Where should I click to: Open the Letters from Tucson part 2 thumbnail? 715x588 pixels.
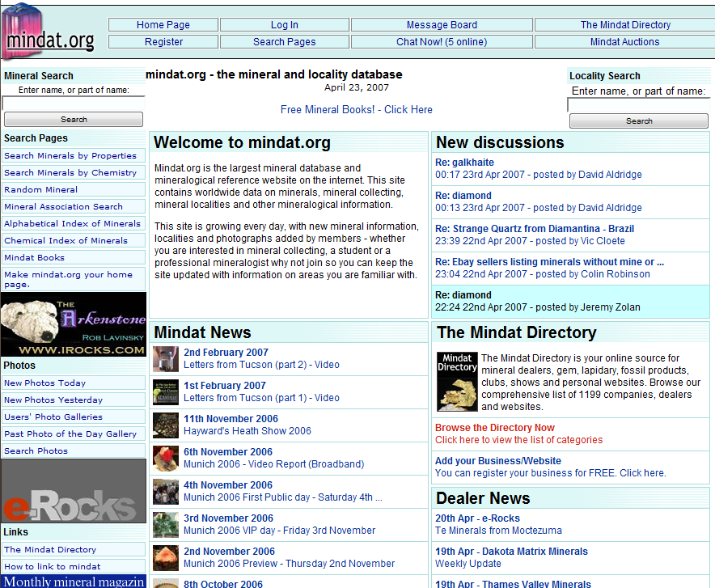click(x=166, y=358)
